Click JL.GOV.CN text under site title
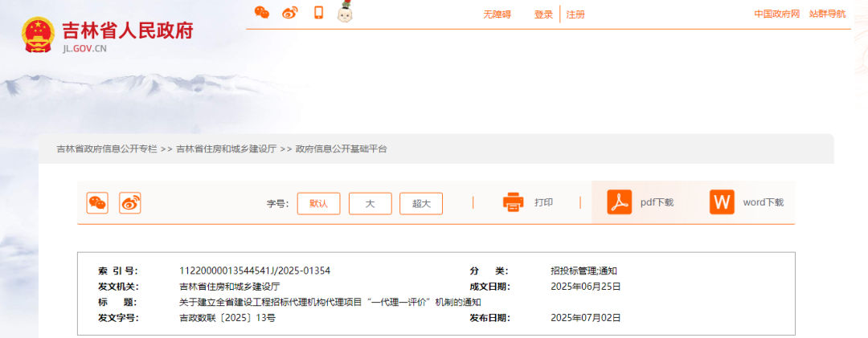 [84, 49]
